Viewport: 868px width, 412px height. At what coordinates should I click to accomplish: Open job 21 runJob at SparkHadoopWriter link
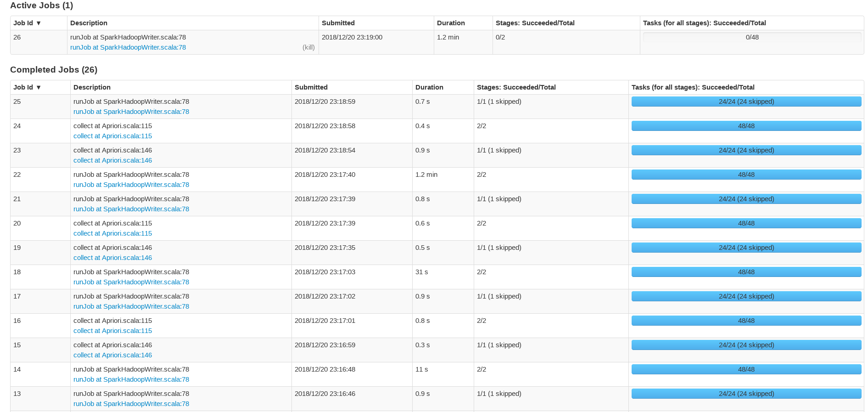131,209
